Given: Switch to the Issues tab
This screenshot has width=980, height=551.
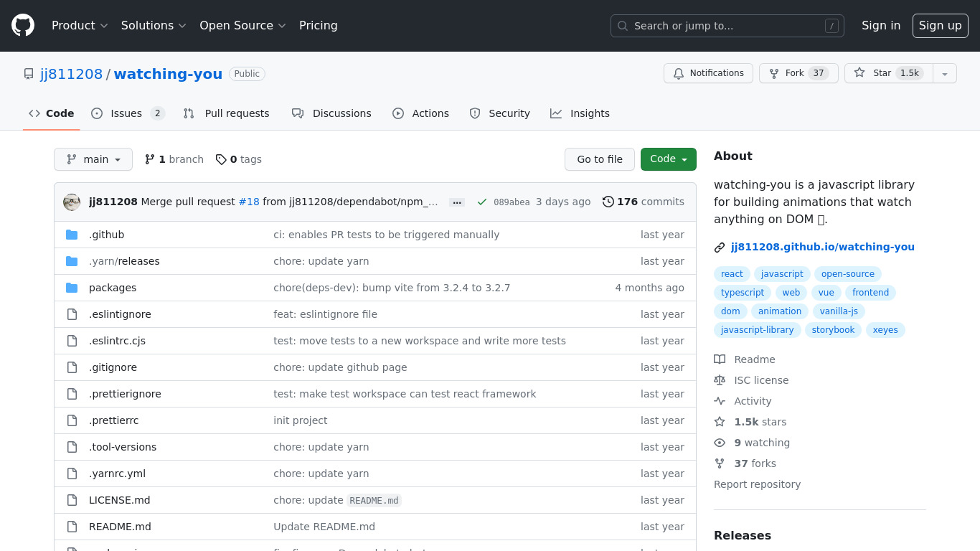Looking at the screenshot, I should tap(128, 113).
